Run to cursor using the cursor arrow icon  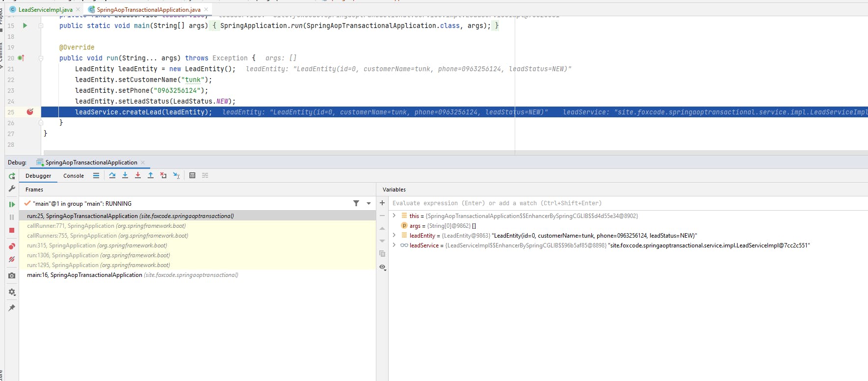pos(176,175)
